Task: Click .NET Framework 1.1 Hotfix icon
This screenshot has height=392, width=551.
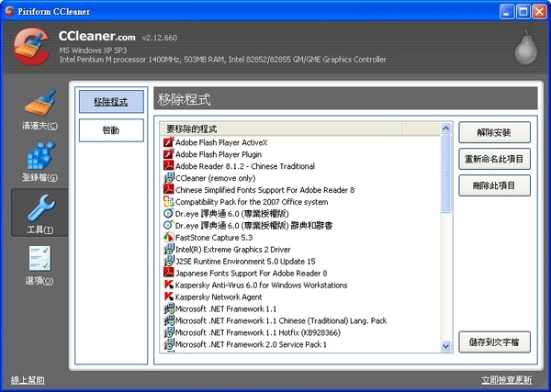Action: point(169,332)
